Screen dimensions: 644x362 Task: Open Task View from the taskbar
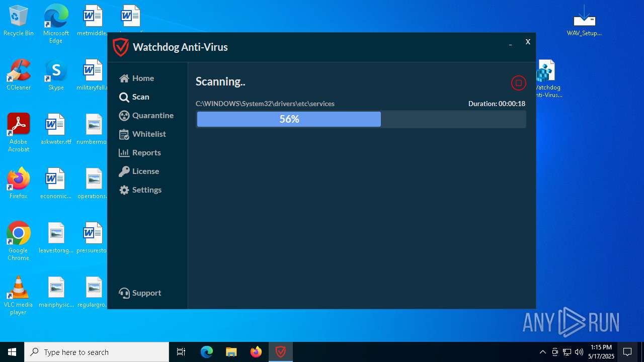pyautogui.click(x=181, y=352)
